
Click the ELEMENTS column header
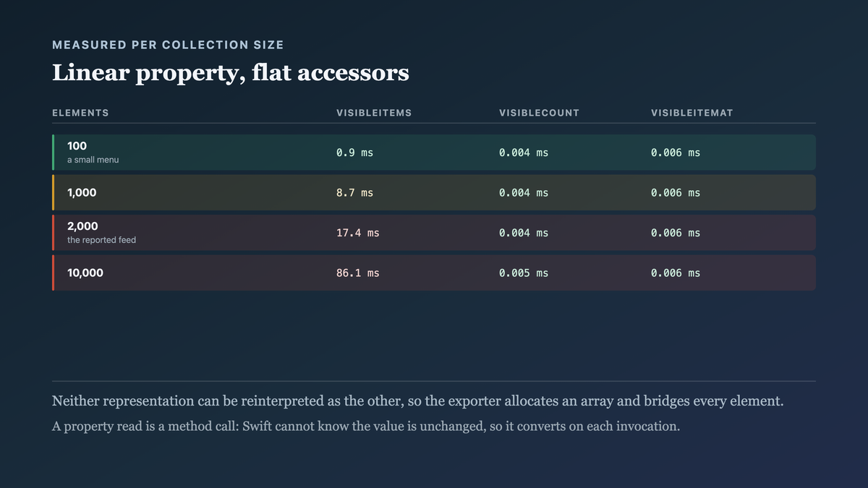pos(80,113)
